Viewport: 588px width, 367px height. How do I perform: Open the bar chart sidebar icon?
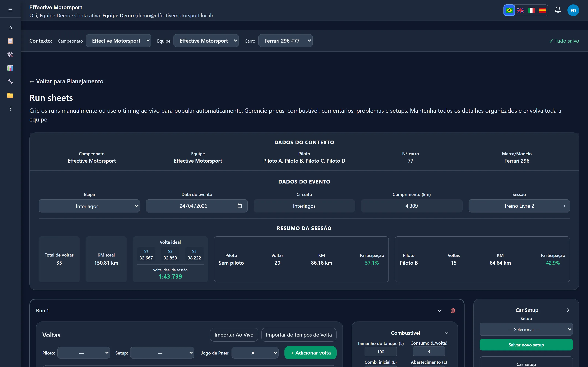10,68
